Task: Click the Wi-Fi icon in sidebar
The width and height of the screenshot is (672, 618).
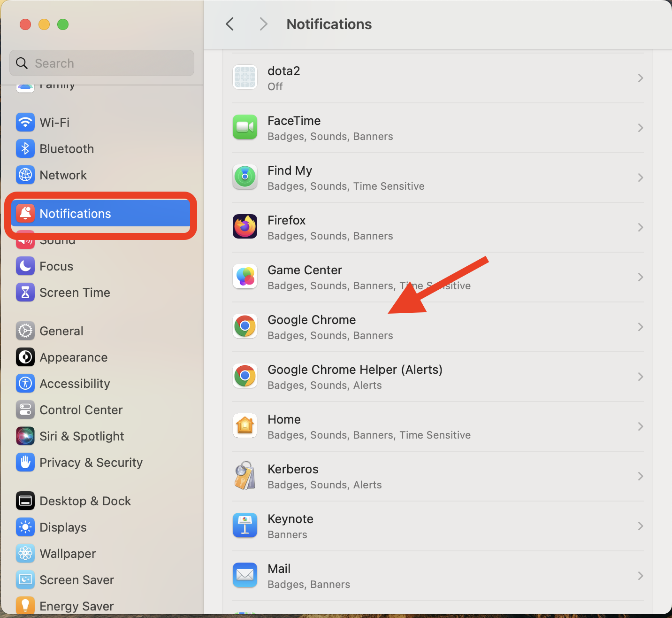Action: tap(25, 122)
